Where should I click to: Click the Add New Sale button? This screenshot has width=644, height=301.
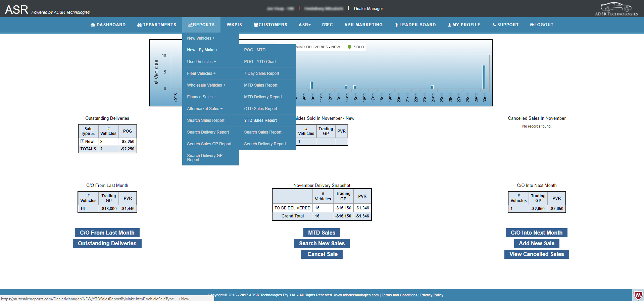coord(536,243)
